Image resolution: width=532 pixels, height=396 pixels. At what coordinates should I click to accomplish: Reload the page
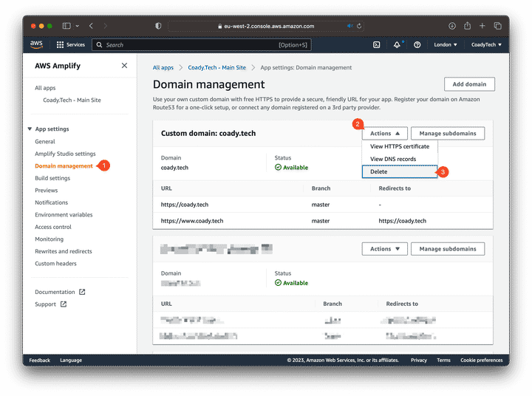coord(359,26)
